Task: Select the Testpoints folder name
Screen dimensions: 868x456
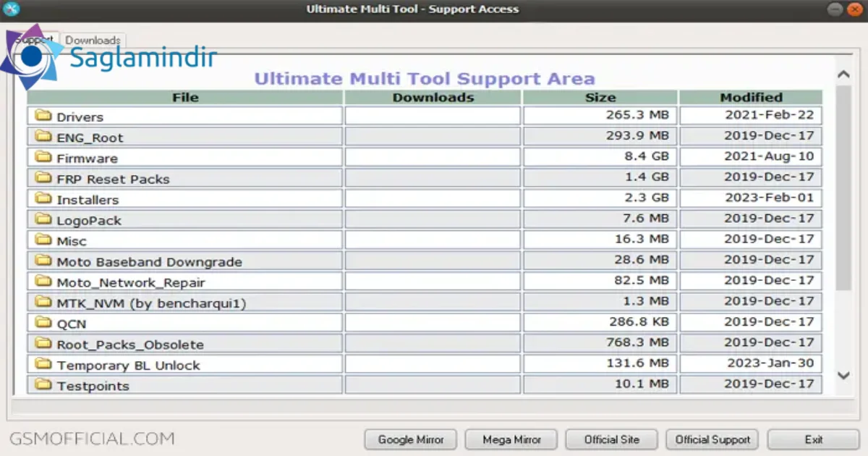Action: [x=93, y=385]
